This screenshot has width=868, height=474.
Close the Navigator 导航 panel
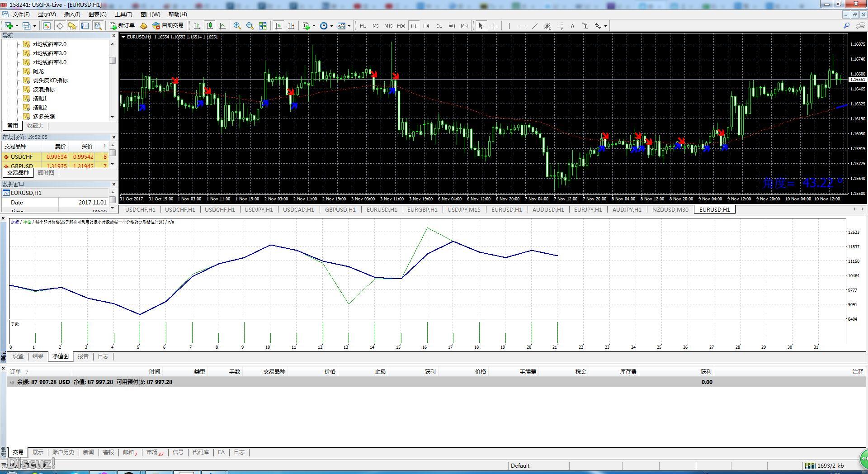coord(113,36)
